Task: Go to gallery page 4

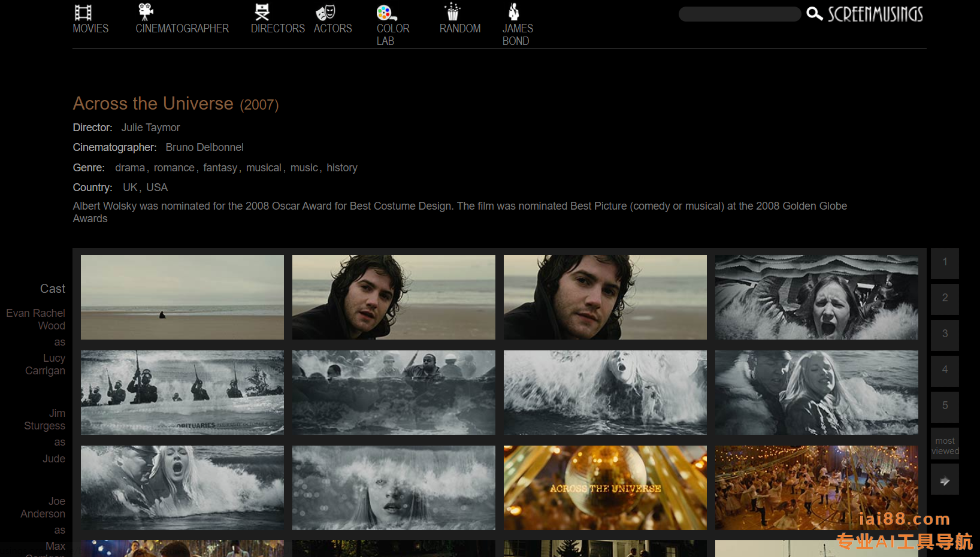Action: point(945,371)
